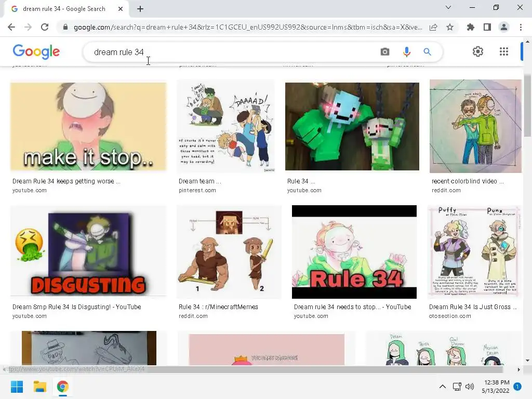Click the horizontal scrollbar right arrow
This screenshot has height=399, width=532.
[x=518, y=369]
